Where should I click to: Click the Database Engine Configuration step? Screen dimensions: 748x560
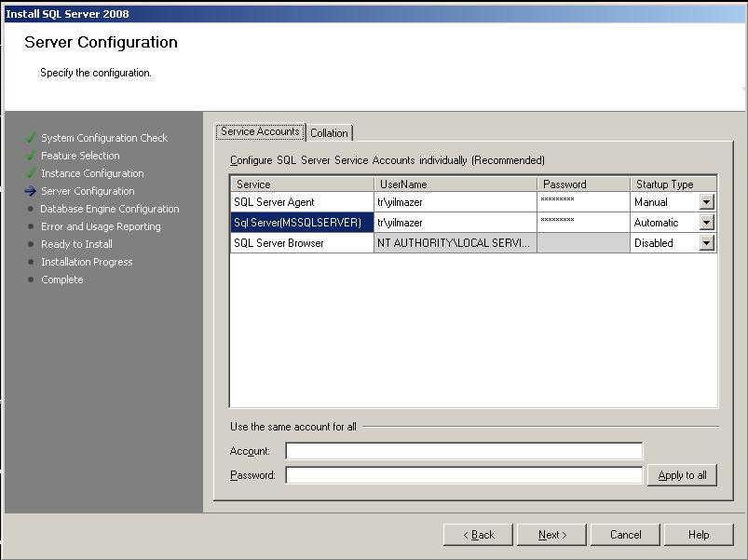coord(110,209)
